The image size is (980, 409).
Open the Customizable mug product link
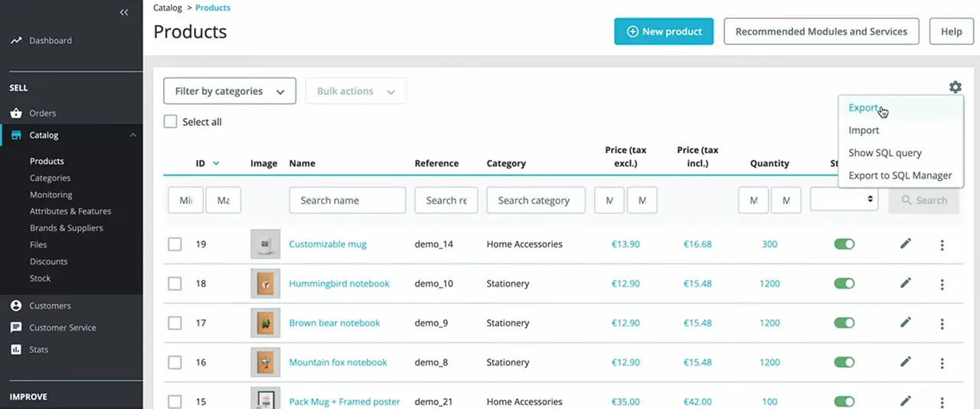click(328, 244)
